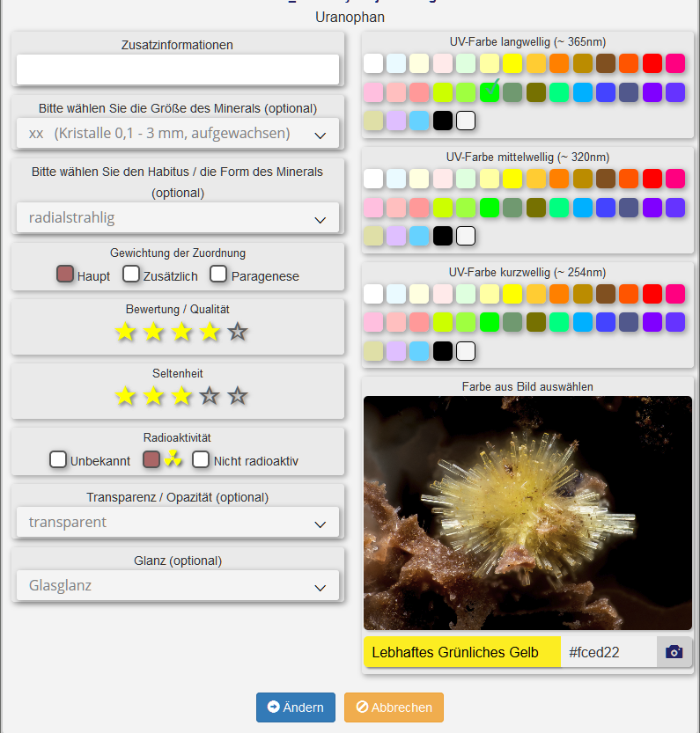Click the radioactive hazard symbol icon
Screen dimensions: 700x733
coord(173,459)
